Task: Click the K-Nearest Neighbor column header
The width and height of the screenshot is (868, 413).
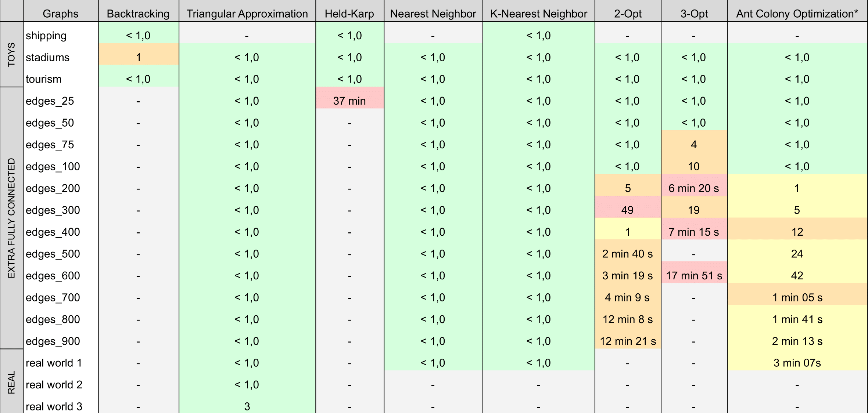Action: [538, 14]
